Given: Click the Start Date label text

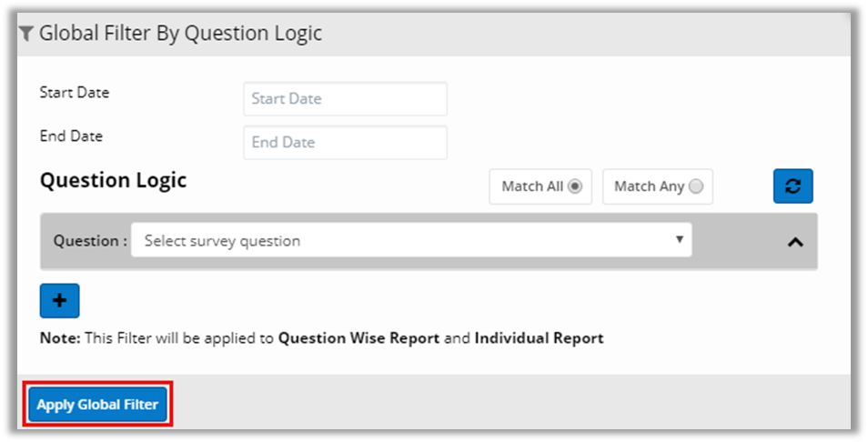Looking at the screenshot, I should (x=75, y=92).
